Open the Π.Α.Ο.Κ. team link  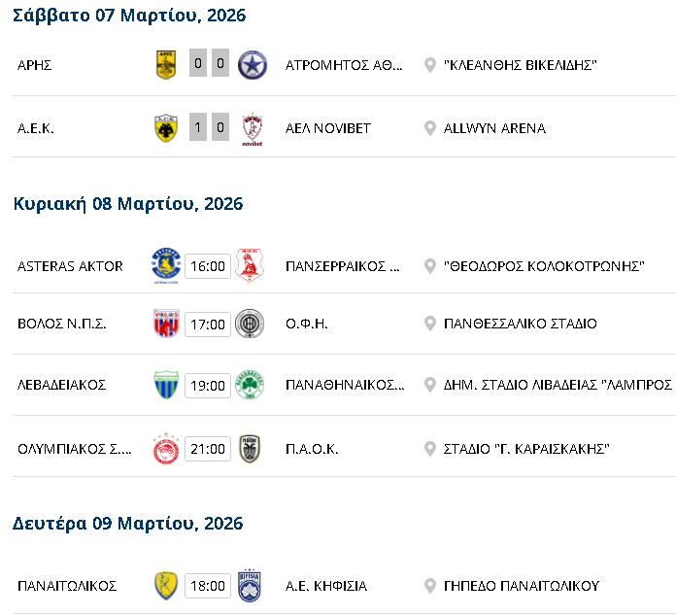(x=313, y=449)
